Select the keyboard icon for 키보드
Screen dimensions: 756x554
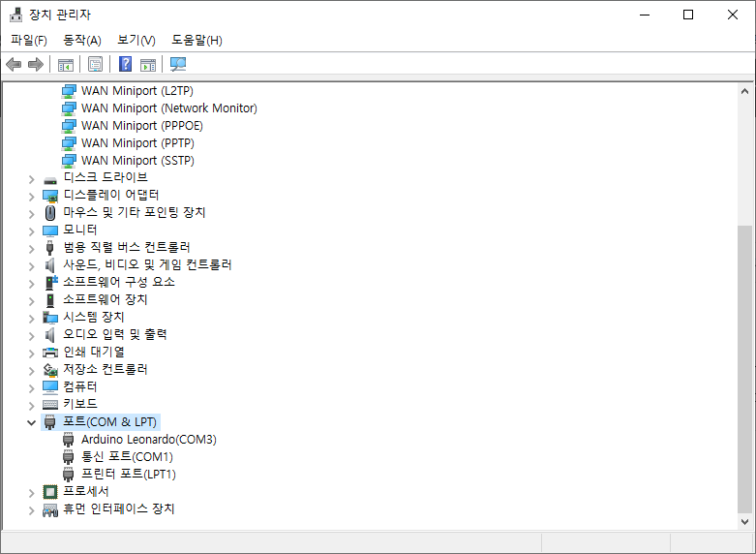(x=50, y=405)
